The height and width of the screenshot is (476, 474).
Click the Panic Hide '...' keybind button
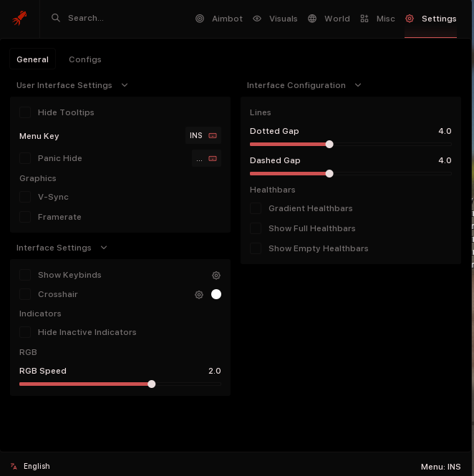206,158
